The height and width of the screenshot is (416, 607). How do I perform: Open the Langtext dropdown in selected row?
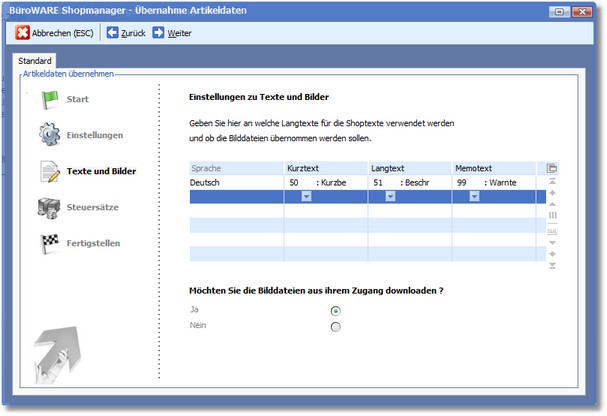[x=390, y=198]
